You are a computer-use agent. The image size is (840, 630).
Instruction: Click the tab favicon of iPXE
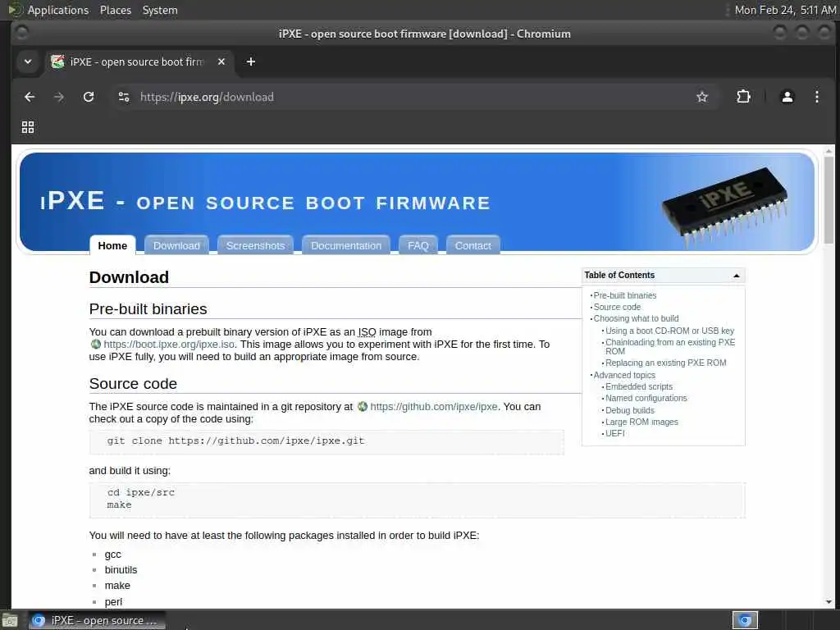[57, 62]
